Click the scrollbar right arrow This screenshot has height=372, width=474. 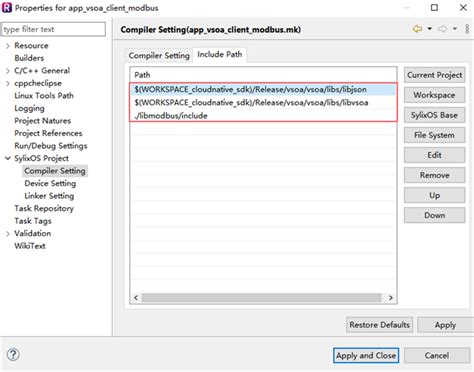pos(391,297)
